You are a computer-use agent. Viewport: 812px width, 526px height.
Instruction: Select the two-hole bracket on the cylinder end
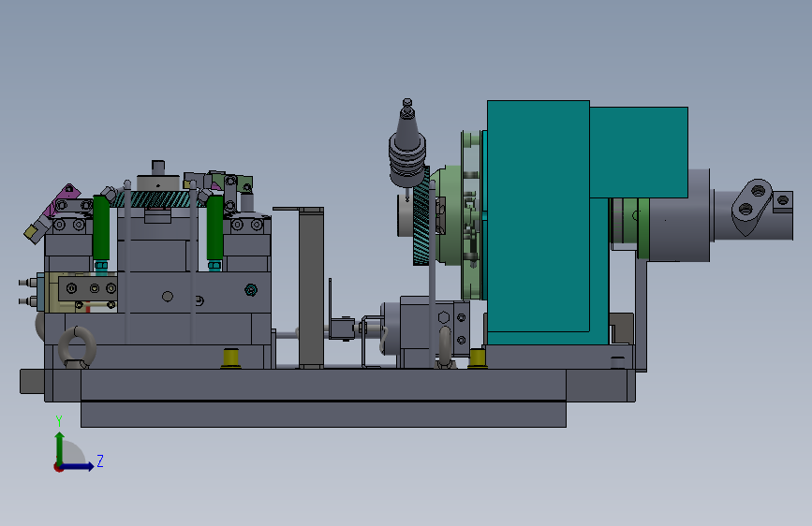click(752, 206)
